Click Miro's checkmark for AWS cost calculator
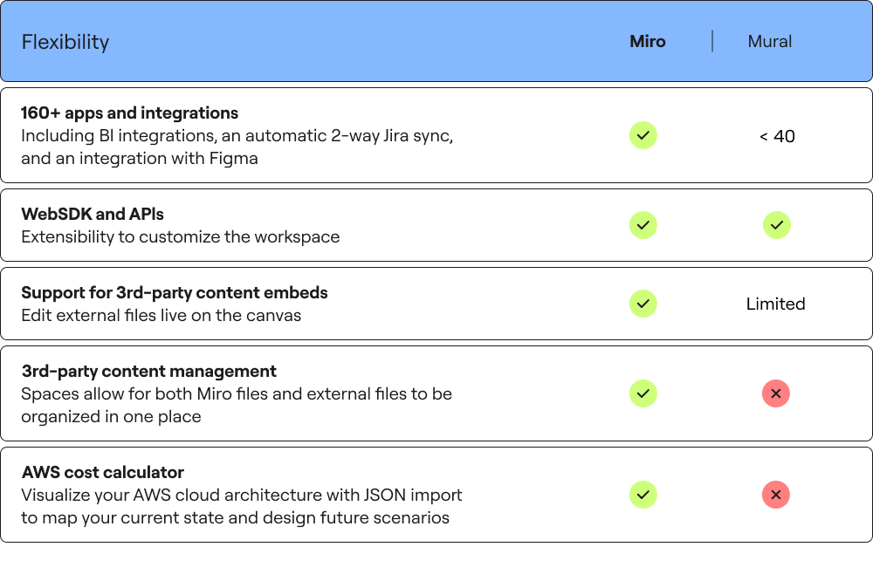Viewport: 873px width, 588px height. pyautogui.click(x=643, y=496)
